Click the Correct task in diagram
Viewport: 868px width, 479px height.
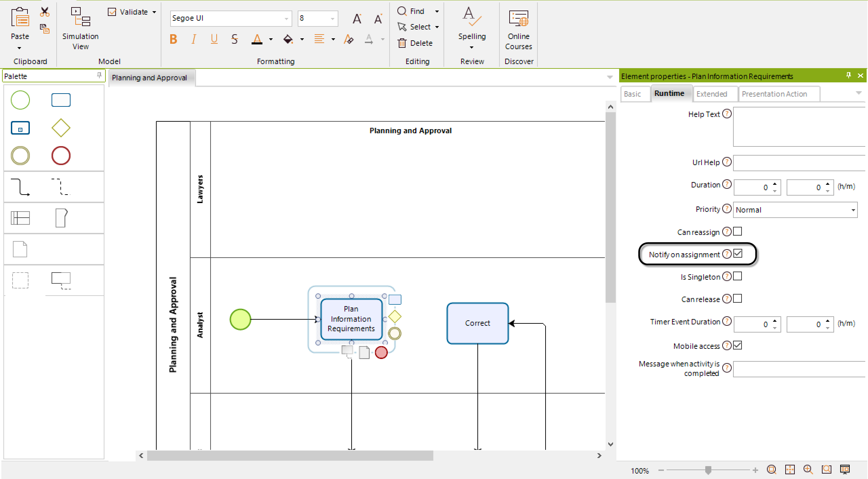tap(477, 323)
